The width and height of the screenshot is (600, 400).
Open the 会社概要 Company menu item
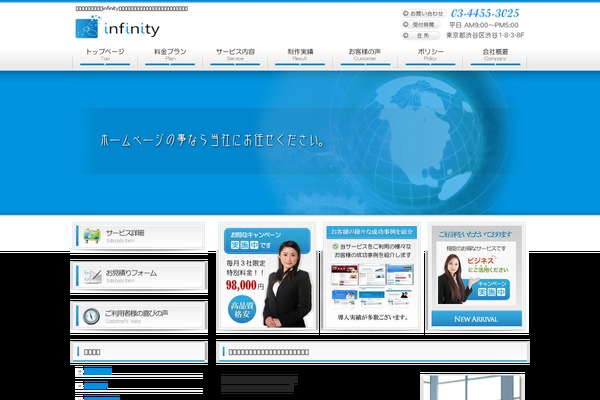495,57
